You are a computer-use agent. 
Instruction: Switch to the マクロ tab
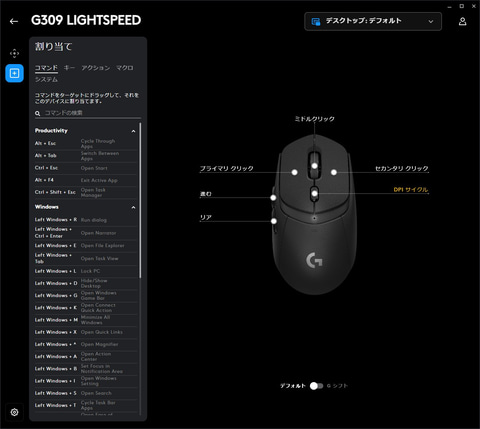pyautogui.click(x=125, y=68)
